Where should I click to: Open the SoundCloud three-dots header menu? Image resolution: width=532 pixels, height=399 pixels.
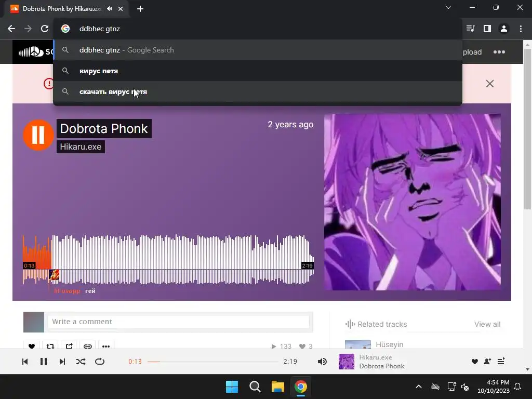point(499,52)
